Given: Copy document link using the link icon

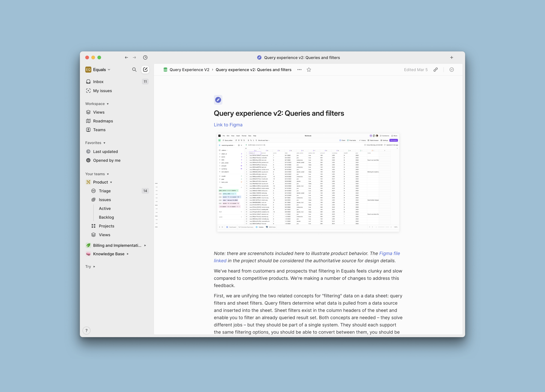Looking at the screenshot, I should pyautogui.click(x=436, y=70).
